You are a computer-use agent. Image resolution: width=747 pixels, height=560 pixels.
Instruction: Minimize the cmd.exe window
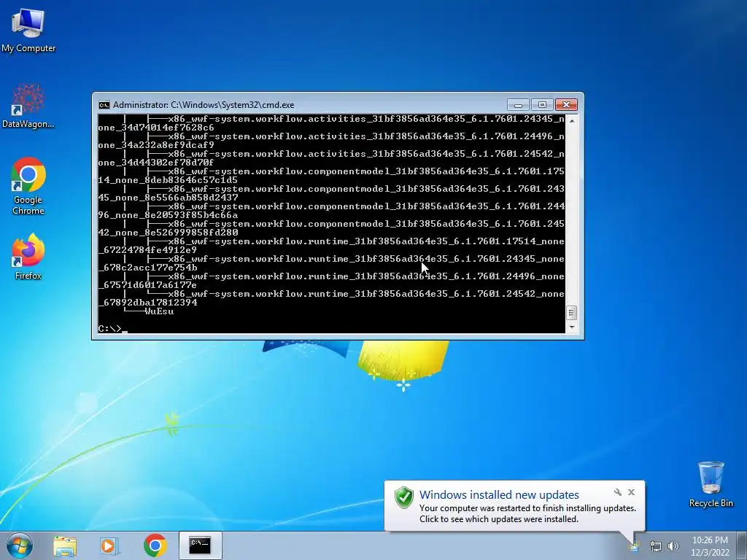519,105
